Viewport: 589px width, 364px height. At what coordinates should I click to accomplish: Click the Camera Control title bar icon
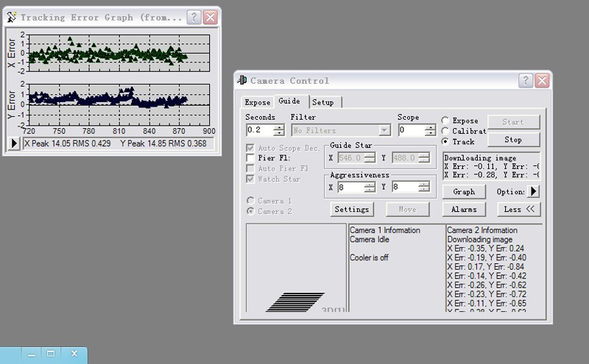pyautogui.click(x=242, y=80)
